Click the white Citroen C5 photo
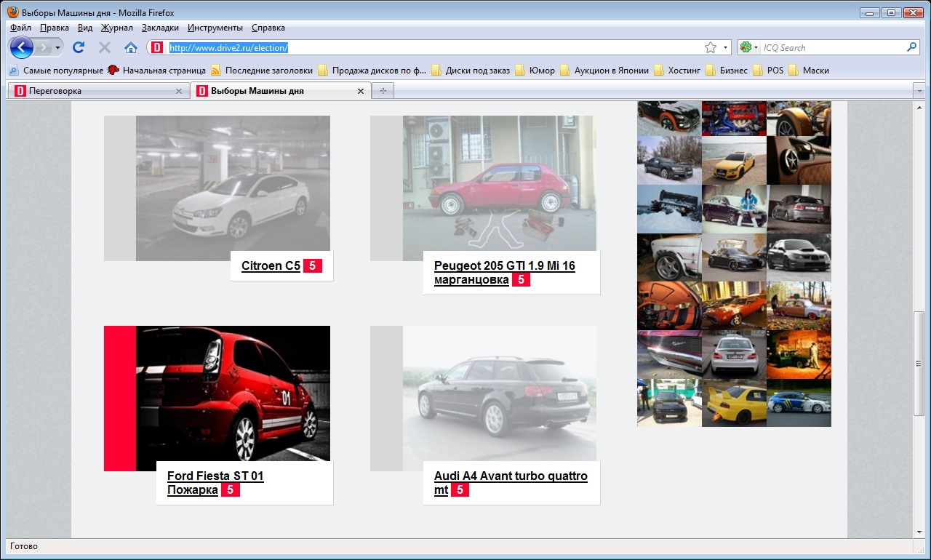The width and height of the screenshot is (931, 560). [x=233, y=183]
